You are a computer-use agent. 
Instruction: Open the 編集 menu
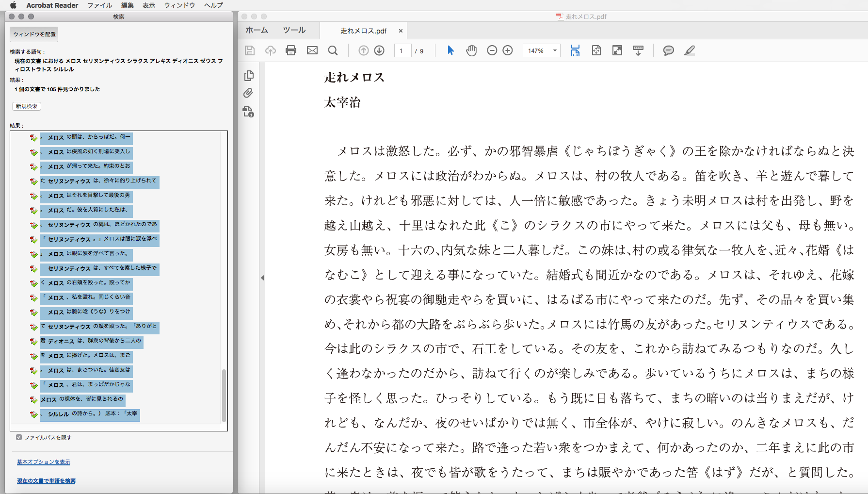(128, 5)
